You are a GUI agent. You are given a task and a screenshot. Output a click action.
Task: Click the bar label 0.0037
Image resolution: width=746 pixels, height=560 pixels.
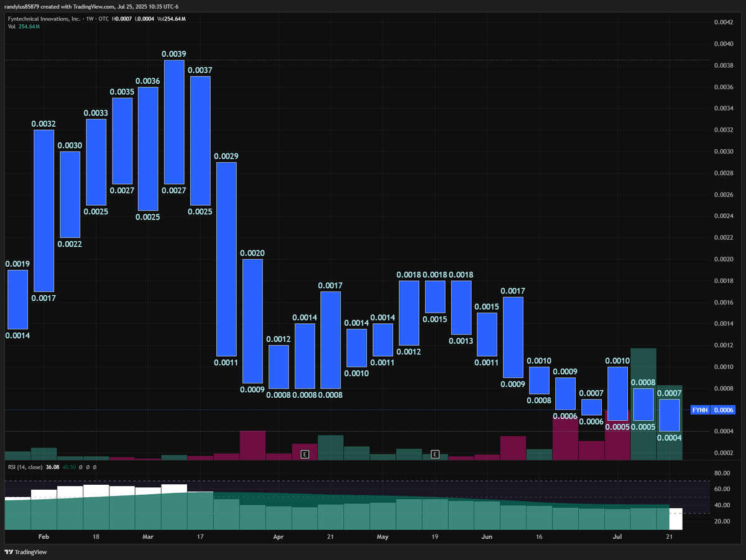click(200, 70)
